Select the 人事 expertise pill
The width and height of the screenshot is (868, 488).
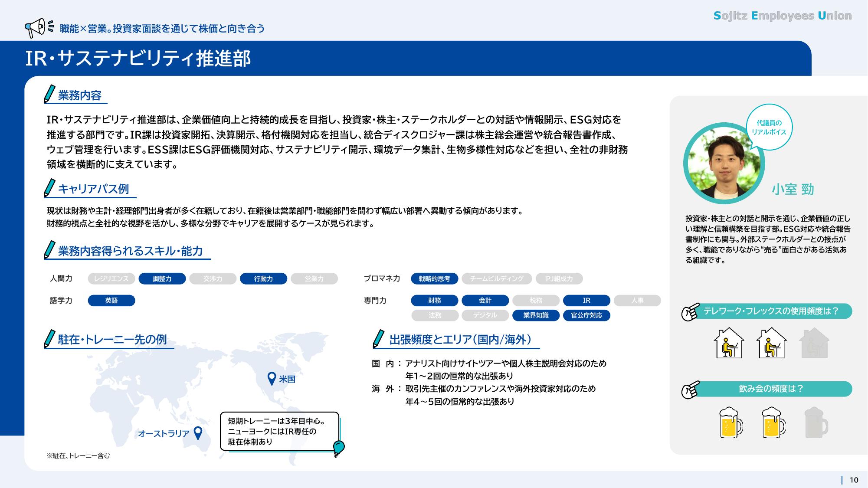coord(637,301)
